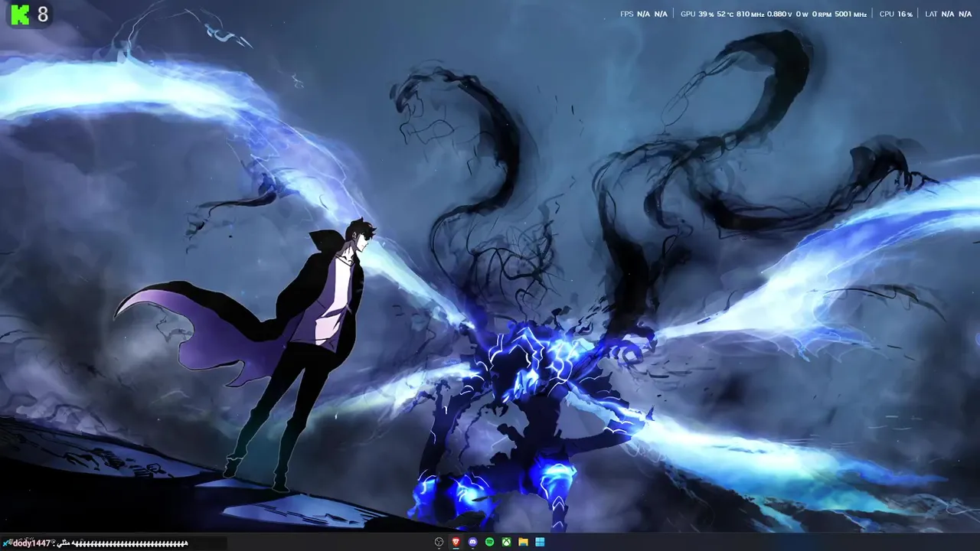Click the GPU temperature 52 °C value
980x551 pixels.
pyautogui.click(x=724, y=14)
